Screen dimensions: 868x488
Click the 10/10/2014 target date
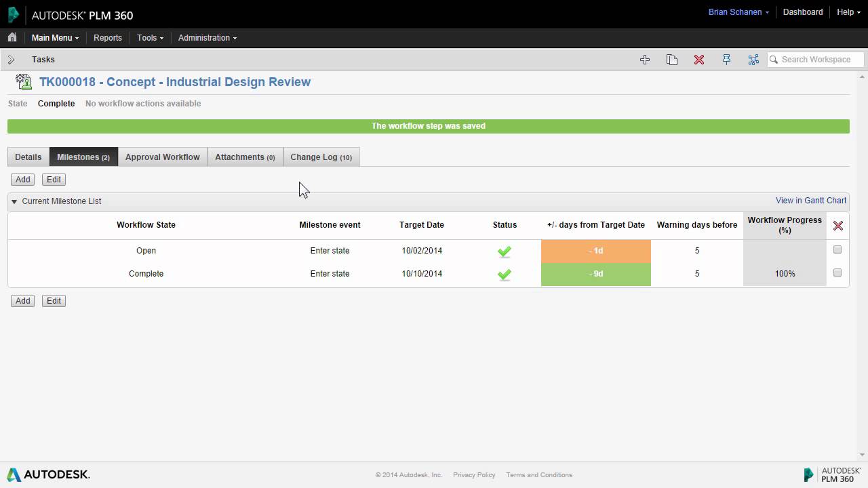[x=422, y=274]
